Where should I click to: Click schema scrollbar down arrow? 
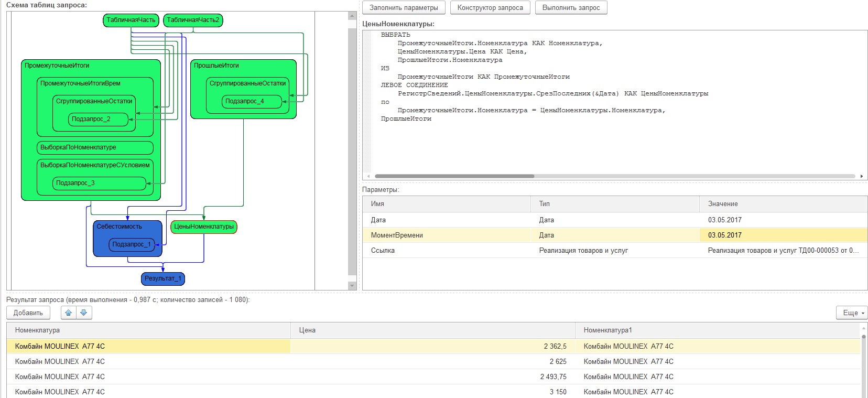click(352, 286)
